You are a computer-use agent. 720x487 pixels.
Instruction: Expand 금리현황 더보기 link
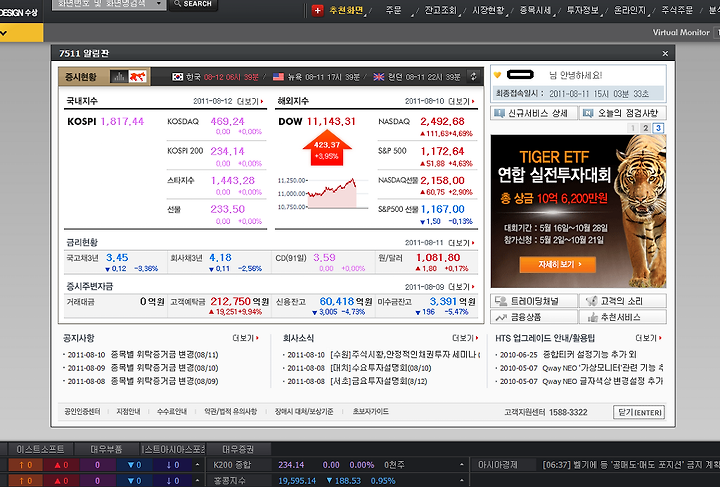461,243
